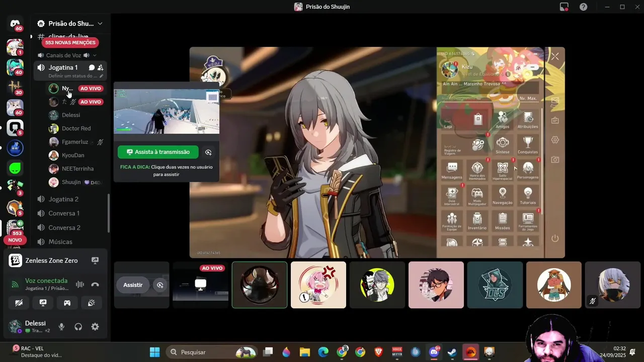Toggle Delessi microphone mute
This screenshot has height=362, width=644.
[61, 327]
